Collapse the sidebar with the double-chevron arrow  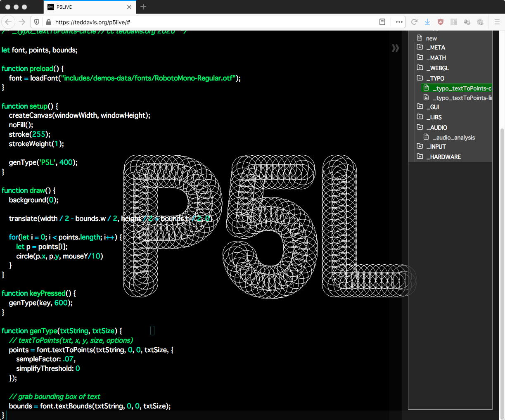395,48
